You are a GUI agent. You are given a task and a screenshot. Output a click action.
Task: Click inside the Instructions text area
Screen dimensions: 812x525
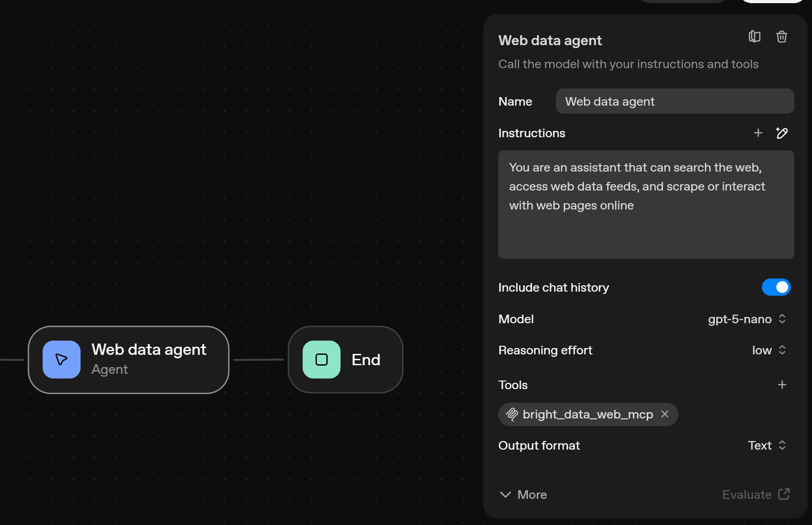[x=645, y=203]
